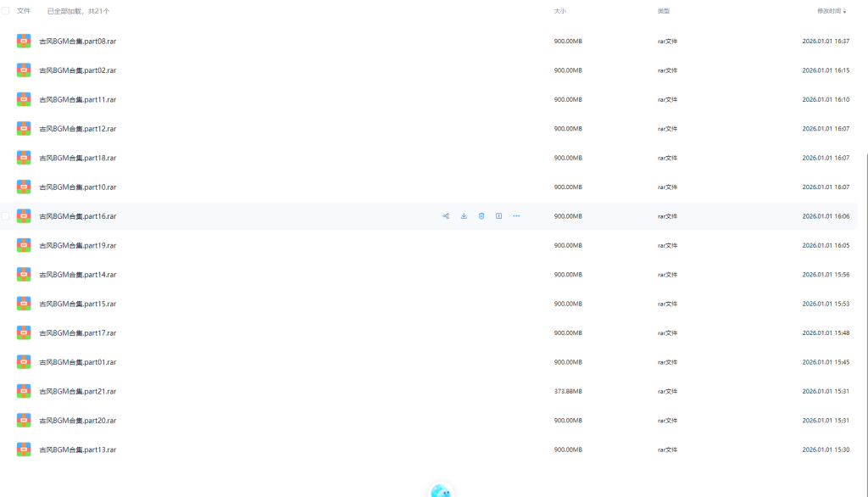Sort files by 类型 column header
The image size is (868, 497).
click(x=663, y=11)
